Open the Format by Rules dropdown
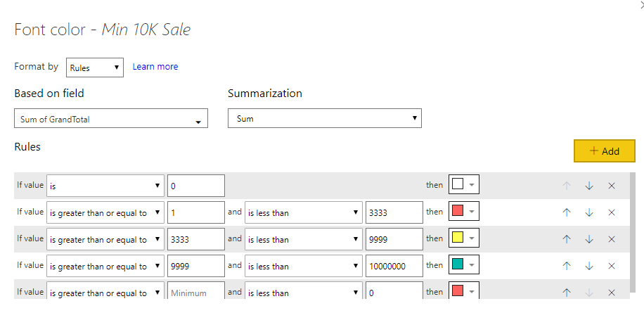 95,68
